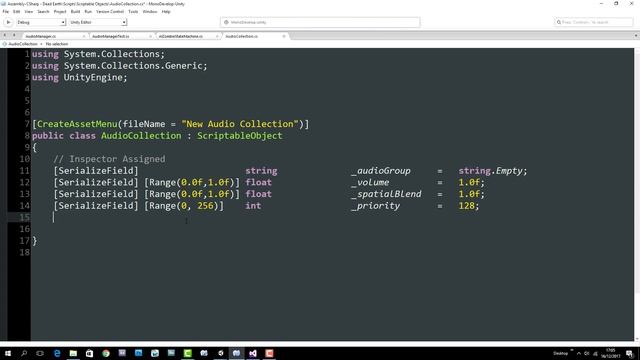Screen dimensions: 640x360
Task: Click the MonoDevelop window title icon
Action: coord(4,4)
